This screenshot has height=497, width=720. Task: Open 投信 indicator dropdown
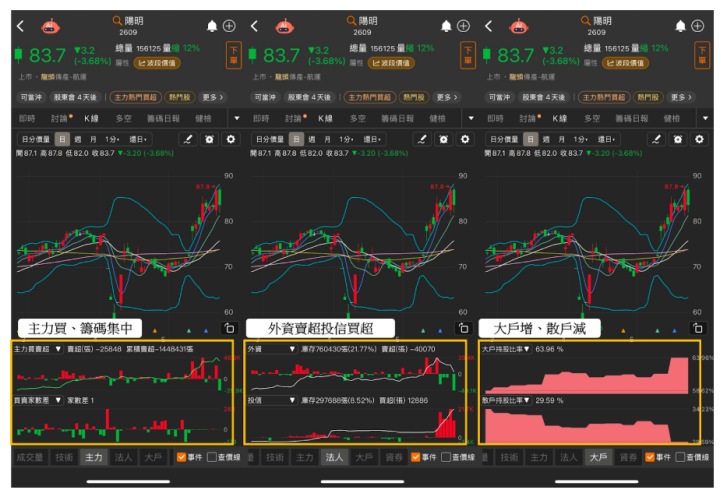pos(272,401)
